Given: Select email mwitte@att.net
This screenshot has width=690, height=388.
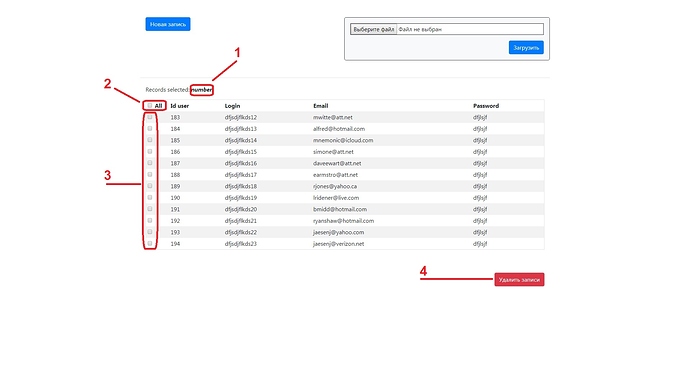Looking at the screenshot, I should pyautogui.click(x=333, y=117).
